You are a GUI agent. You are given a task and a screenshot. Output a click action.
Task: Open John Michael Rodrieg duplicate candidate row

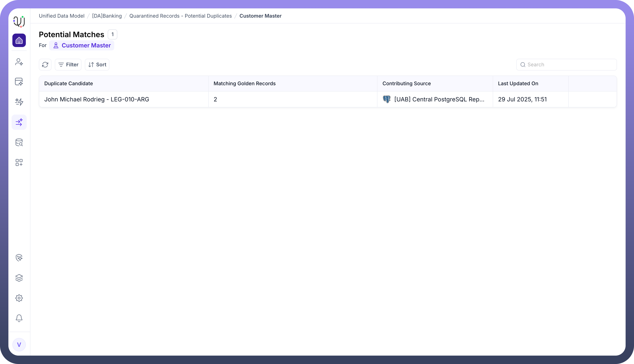(97, 100)
